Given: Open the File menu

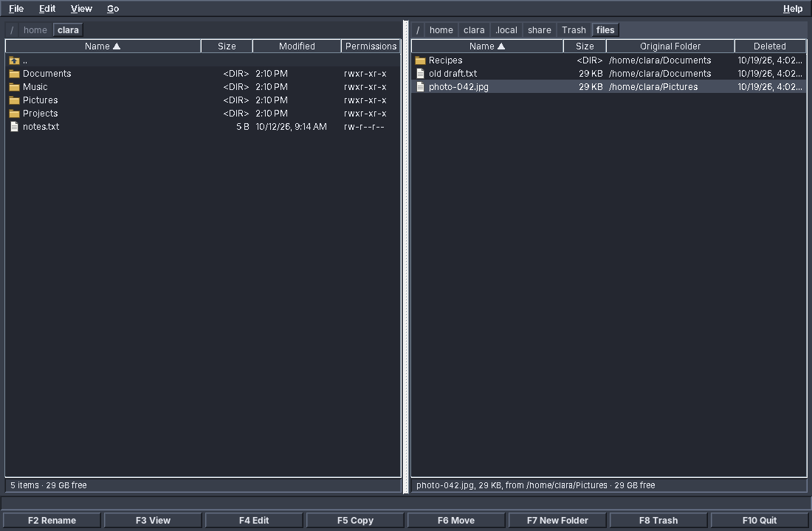Looking at the screenshot, I should (16, 9).
